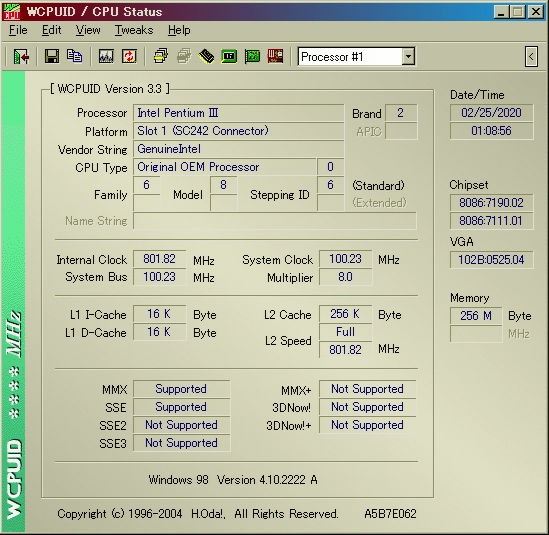Click the Family value 6
The width and height of the screenshot is (549, 535).
pyautogui.click(x=147, y=185)
